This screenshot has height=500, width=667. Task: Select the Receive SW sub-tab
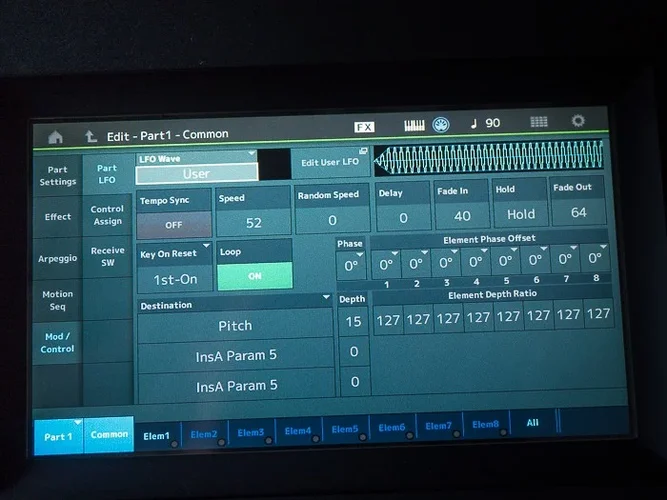point(107,256)
